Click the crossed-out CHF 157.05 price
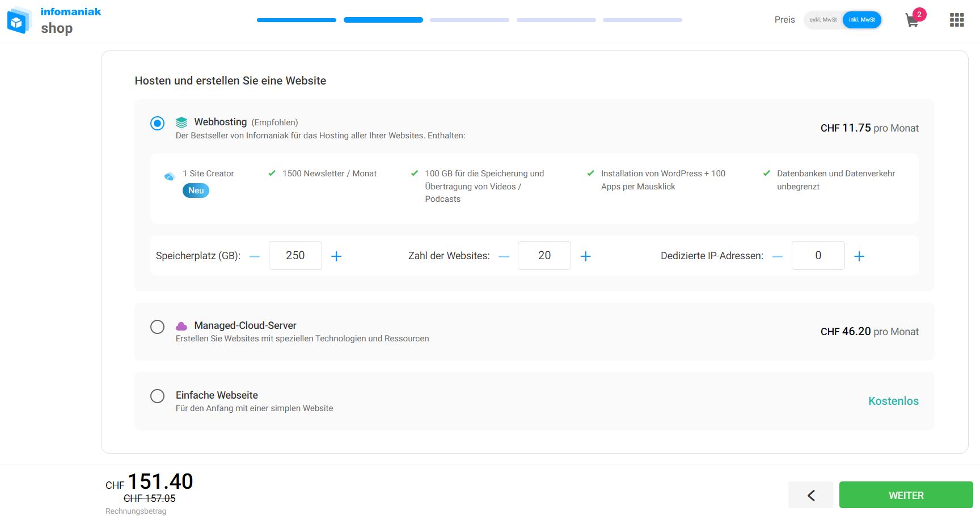 click(x=150, y=498)
